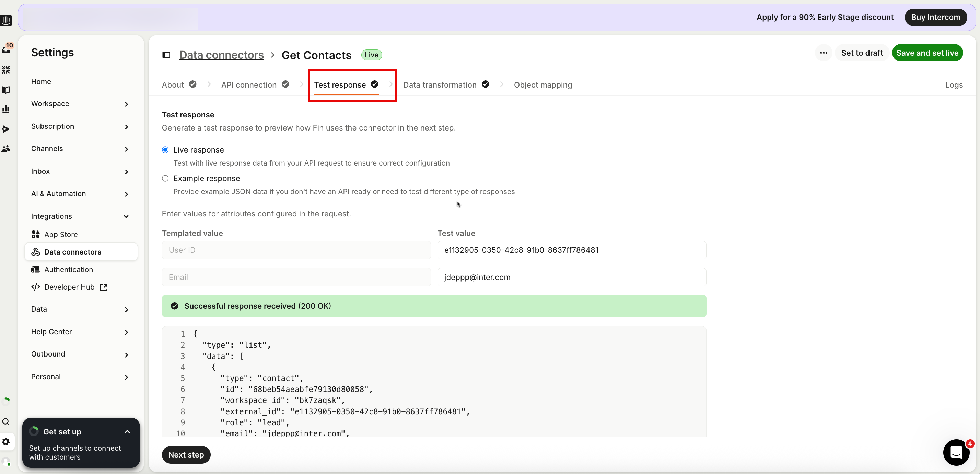This screenshot has height=474, width=980.
Task: Click the Data connectors breadcrumb link
Action: [x=221, y=55]
